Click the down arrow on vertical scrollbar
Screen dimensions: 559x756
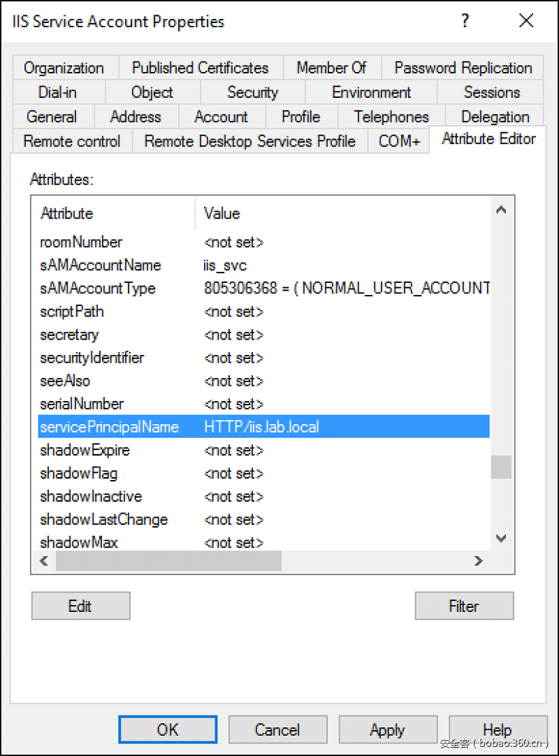501,538
